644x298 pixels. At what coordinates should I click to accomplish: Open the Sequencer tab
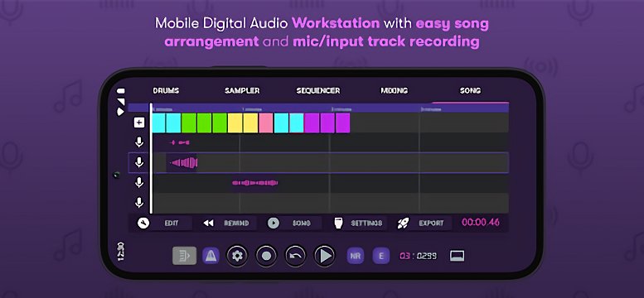(x=318, y=91)
